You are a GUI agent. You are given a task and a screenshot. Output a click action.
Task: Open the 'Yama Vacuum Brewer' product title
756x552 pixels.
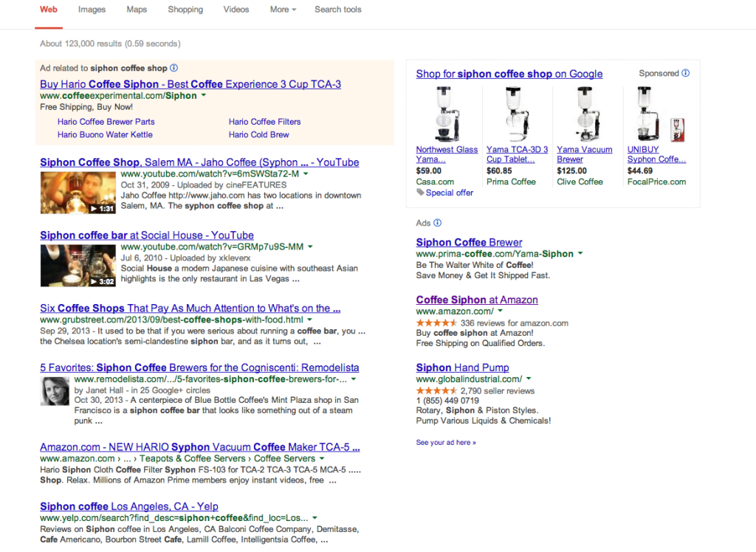coord(585,154)
